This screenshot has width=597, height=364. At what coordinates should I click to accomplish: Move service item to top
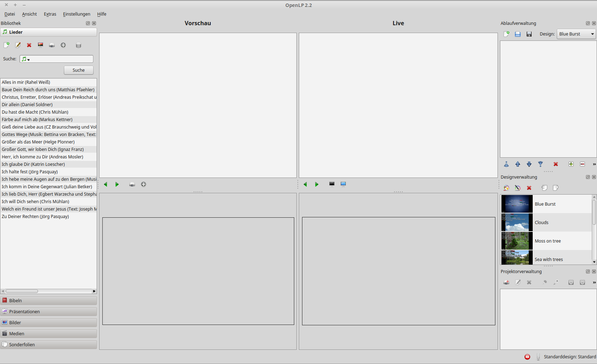[506, 164]
